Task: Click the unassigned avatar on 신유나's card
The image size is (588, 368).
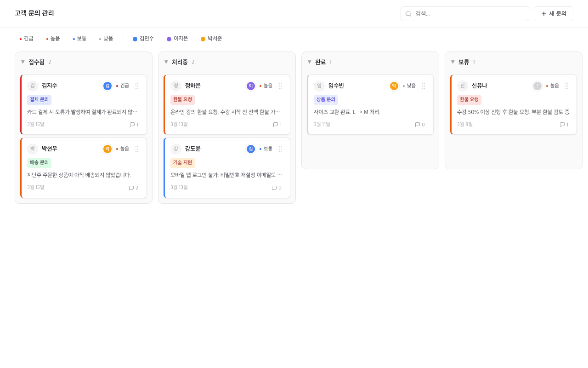Action: 537,86
